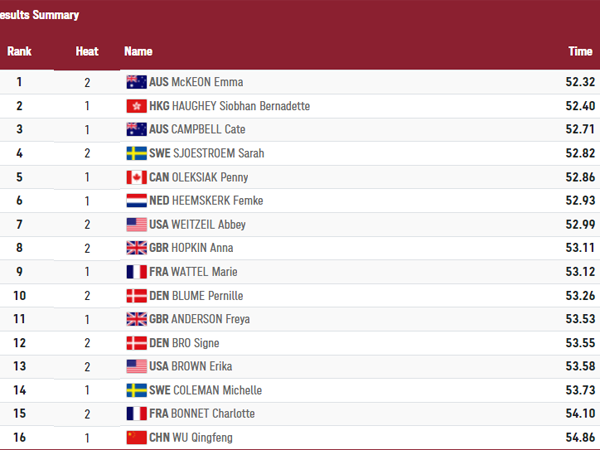Click the USA flag beside WEITZEIL Abbey

coord(136,225)
